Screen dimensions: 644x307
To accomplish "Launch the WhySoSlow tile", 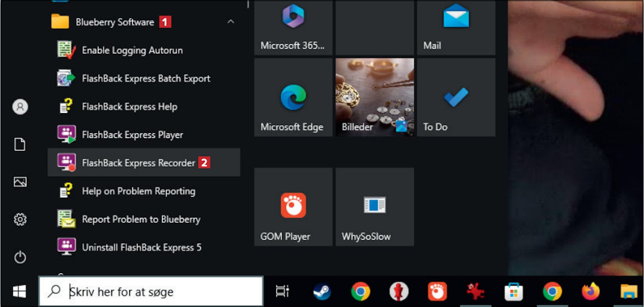I will pyautogui.click(x=374, y=207).
